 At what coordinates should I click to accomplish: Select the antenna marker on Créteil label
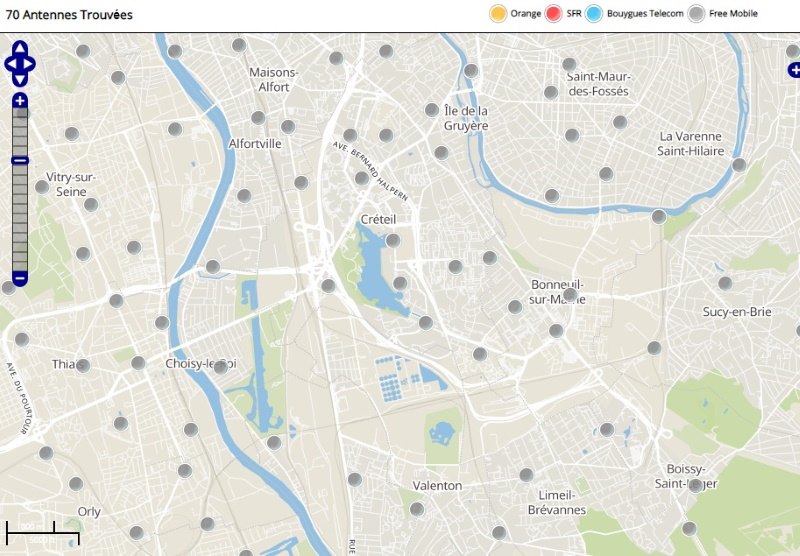coord(393,240)
